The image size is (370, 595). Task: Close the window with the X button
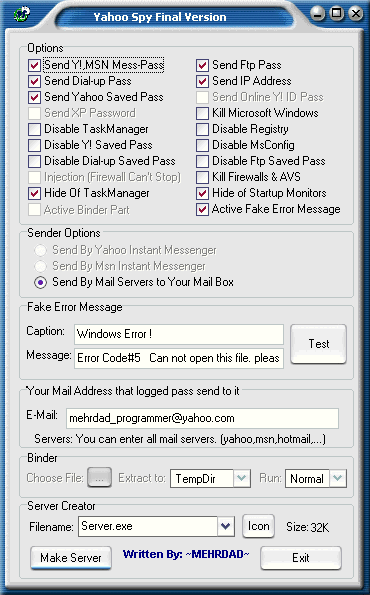point(356,14)
